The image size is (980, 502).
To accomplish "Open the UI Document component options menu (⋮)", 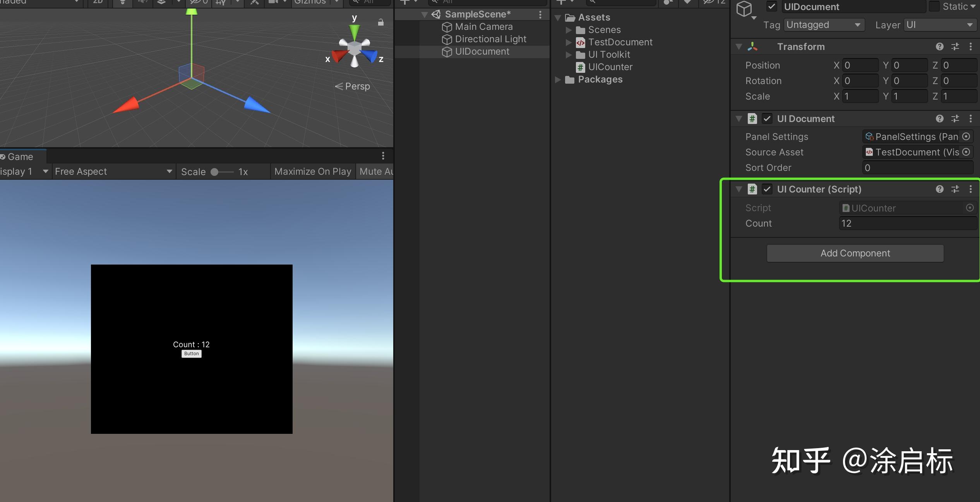I will point(971,119).
